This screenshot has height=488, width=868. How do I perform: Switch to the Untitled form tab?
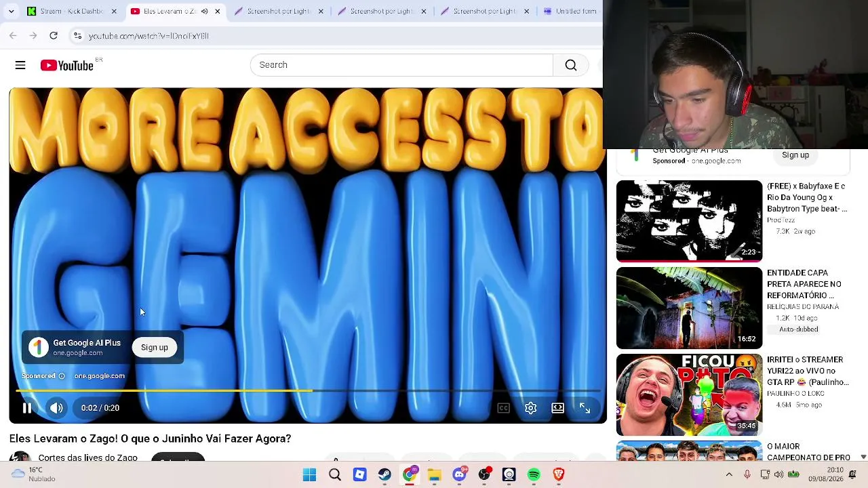point(571,12)
